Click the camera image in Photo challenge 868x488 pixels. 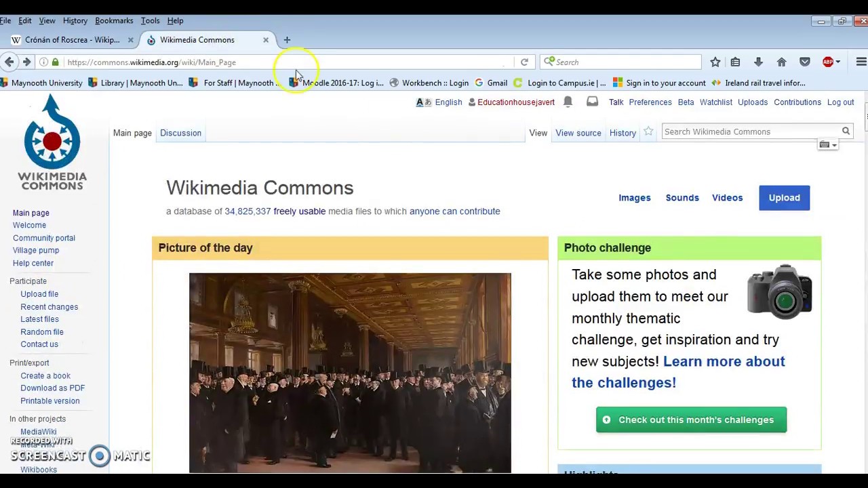779,291
